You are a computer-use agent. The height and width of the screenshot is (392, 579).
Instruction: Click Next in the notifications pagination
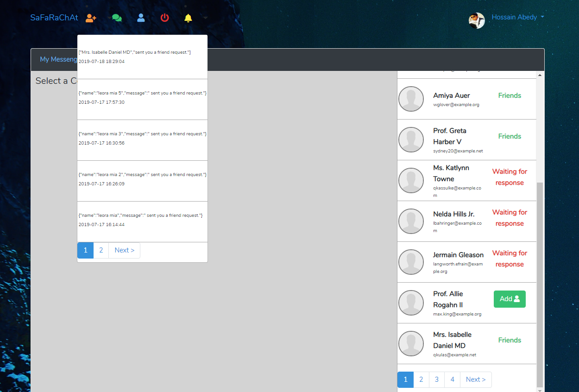coord(125,250)
